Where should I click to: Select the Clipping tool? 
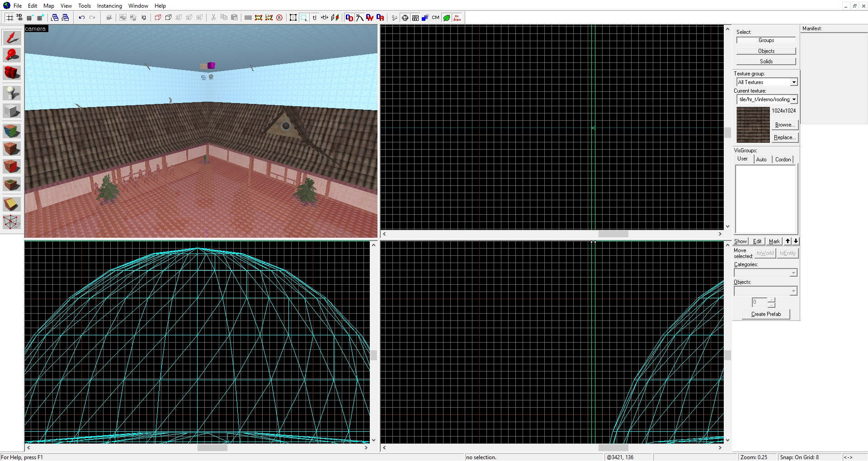[12, 204]
